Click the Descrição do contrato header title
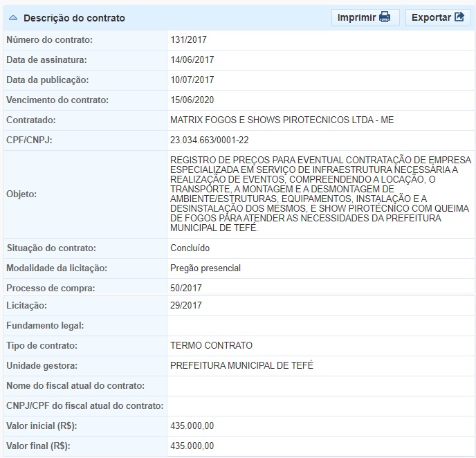The height and width of the screenshot is (458, 476). coord(75,18)
